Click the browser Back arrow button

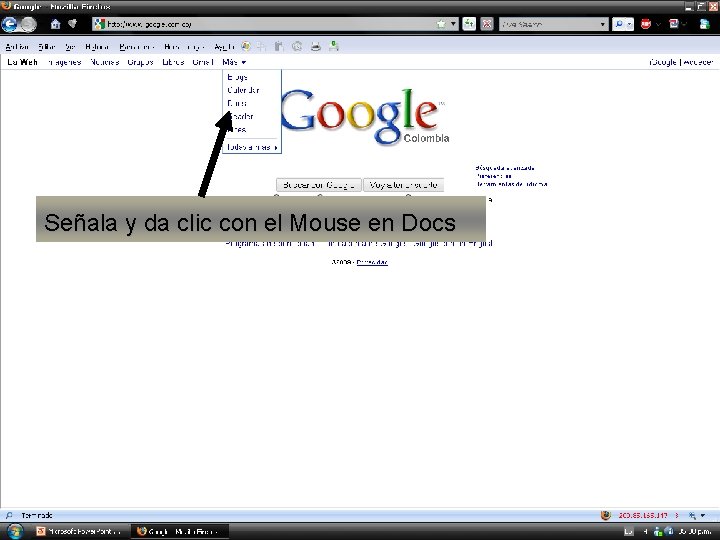pyautogui.click(x=9, y=24)
